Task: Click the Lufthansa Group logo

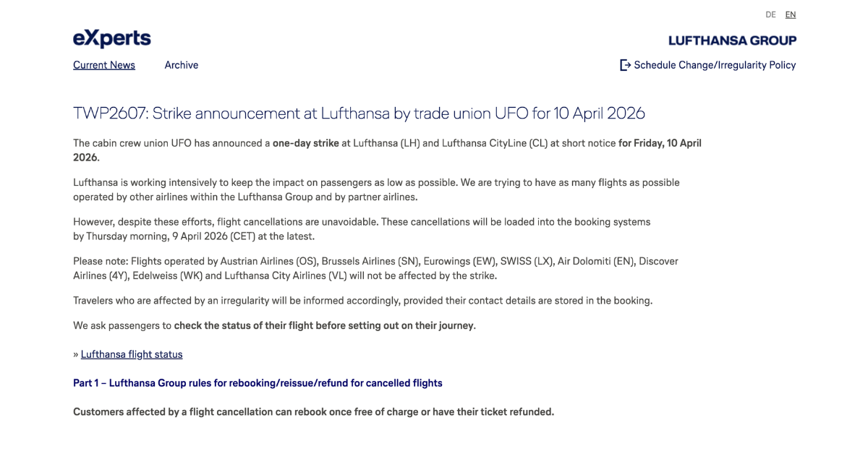Action: tap(732, 40)
